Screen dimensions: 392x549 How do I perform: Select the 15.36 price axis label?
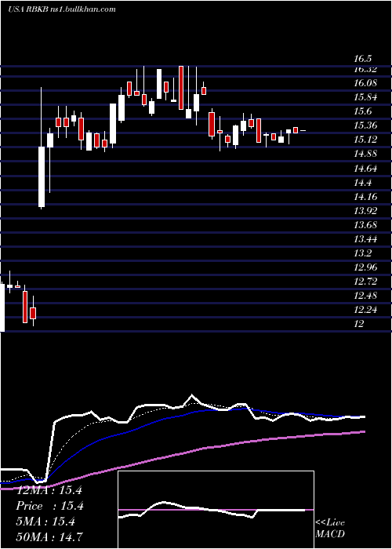click(x=365, y=125)
